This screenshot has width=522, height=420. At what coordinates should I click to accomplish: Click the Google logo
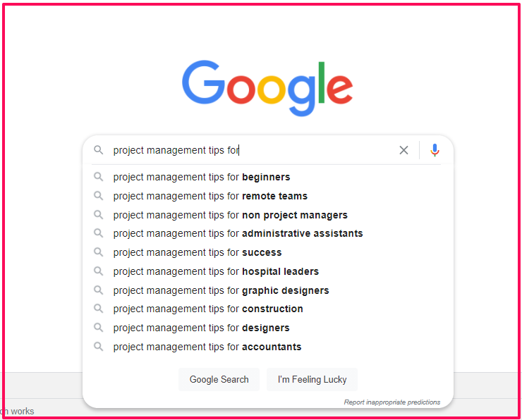click(x=267, y=88)
